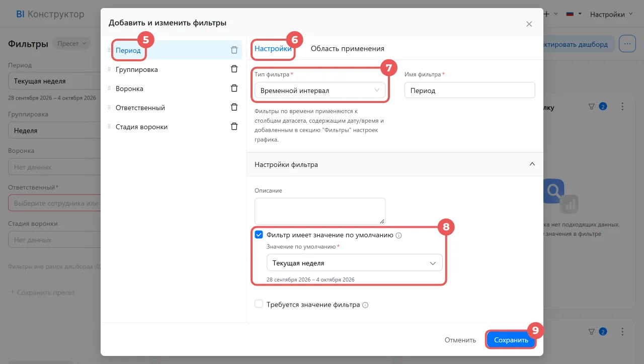Click Отменить to cancel changes
The height and width of the screenshot is (364, 644).
tap(460, 340)
